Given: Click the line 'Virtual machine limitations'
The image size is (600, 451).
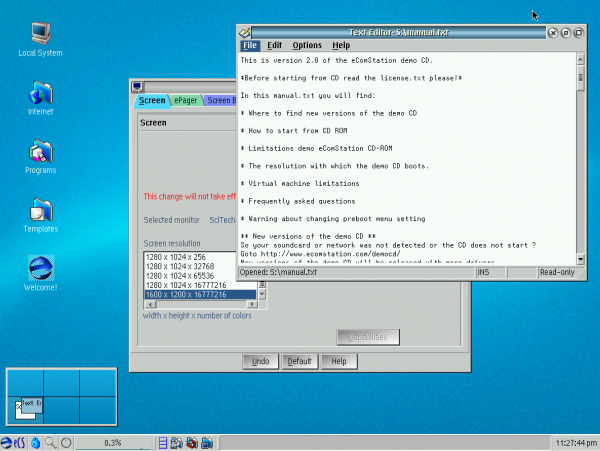Looking at the screenshot, I should pos(303,184).
